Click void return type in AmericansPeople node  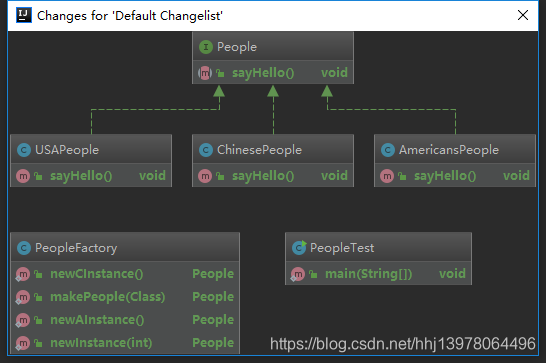[x=516, y=176]
